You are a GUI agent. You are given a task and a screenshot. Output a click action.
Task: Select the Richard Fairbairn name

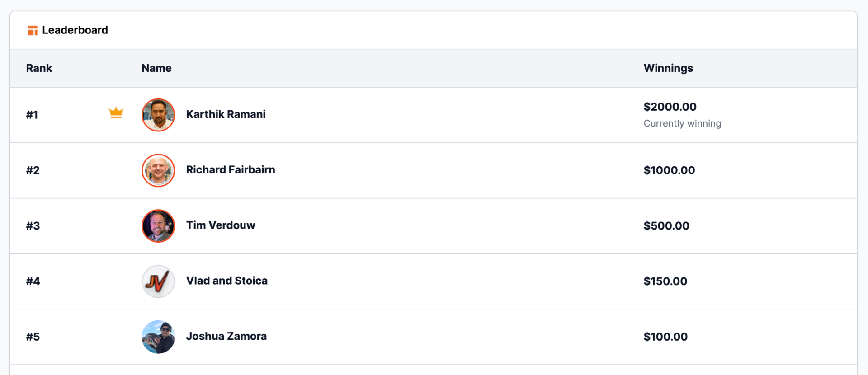click(x=231, y=170)
